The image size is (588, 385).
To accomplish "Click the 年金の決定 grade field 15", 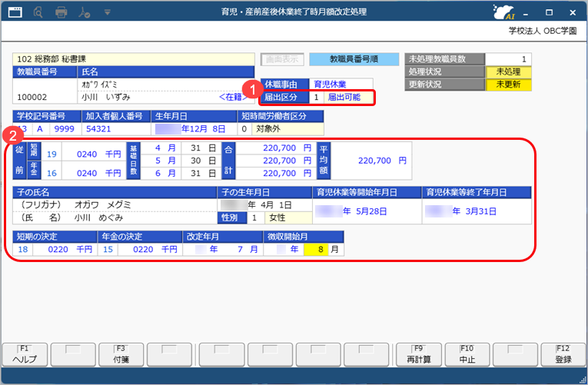I will pos(108,249).
